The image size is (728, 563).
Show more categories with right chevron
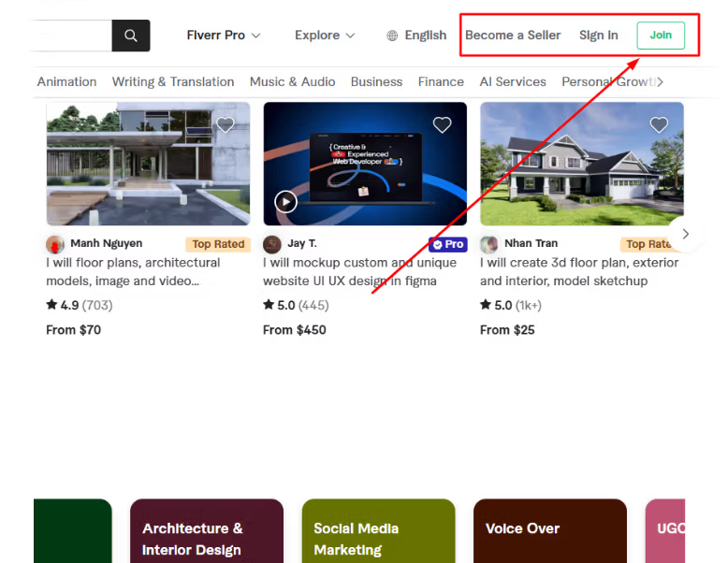point(661,82)
